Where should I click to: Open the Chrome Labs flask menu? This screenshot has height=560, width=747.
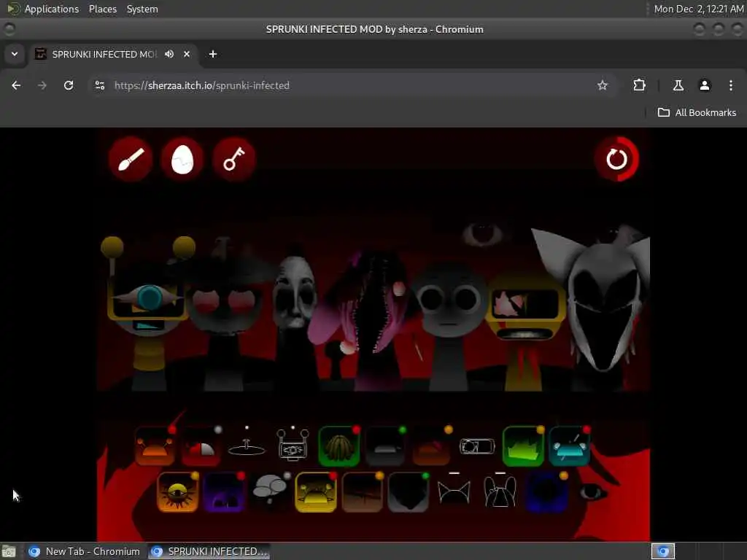coord(678,85)
